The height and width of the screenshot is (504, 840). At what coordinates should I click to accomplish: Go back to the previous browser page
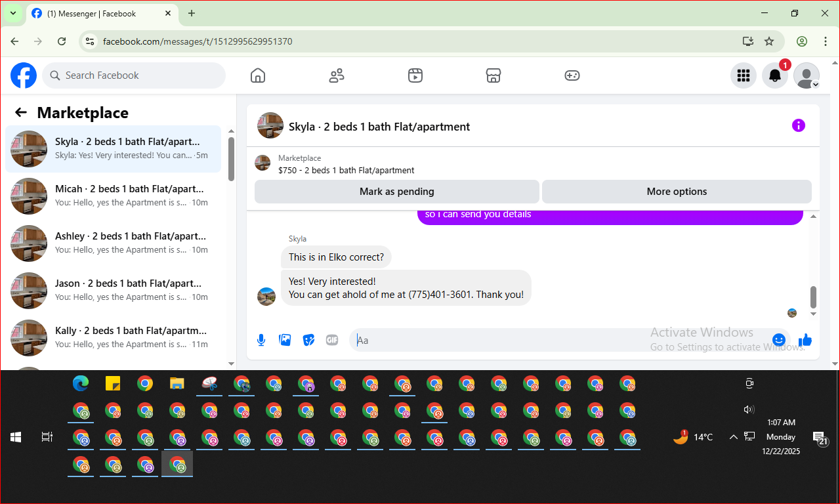point(14,41)
